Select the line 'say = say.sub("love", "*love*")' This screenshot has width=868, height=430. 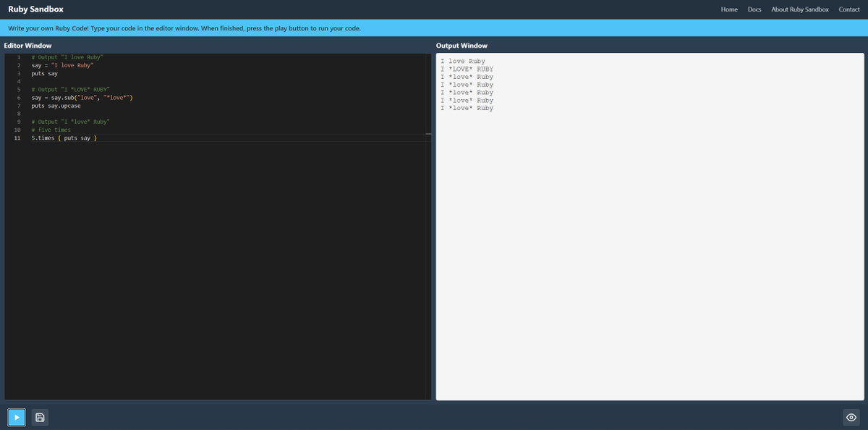click(x=82, y=97)
